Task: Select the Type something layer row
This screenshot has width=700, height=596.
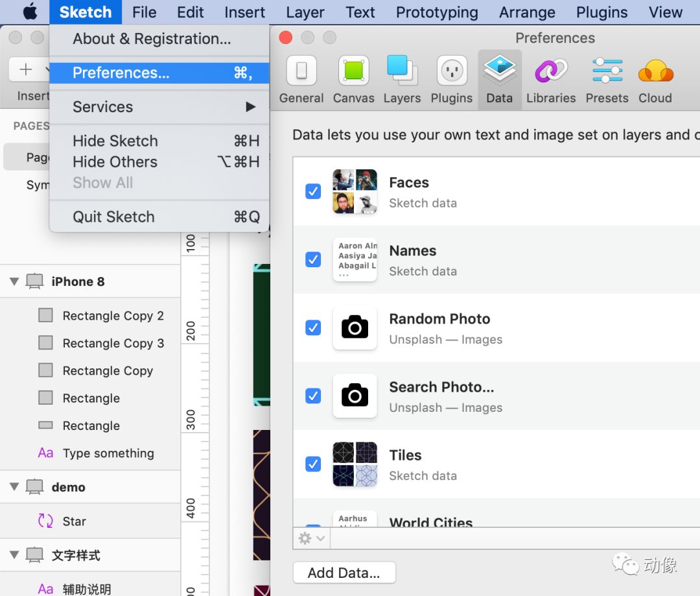Action: point(90,453)
